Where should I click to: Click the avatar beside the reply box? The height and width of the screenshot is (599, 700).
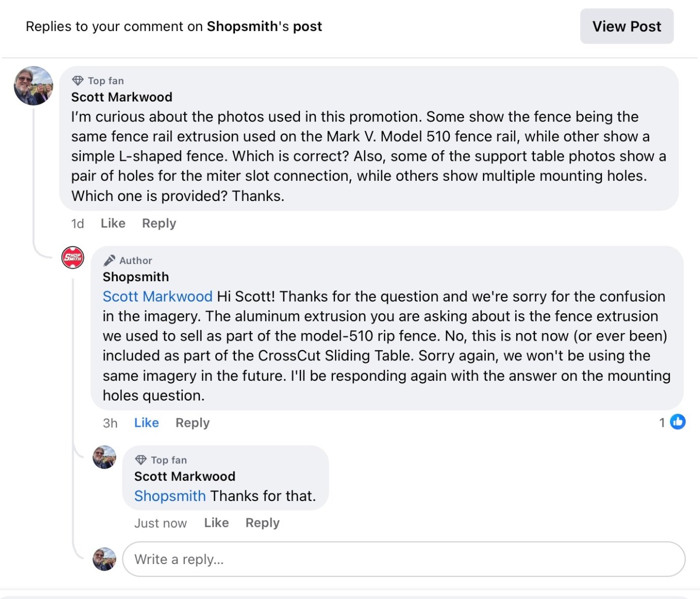pos(105,559)
